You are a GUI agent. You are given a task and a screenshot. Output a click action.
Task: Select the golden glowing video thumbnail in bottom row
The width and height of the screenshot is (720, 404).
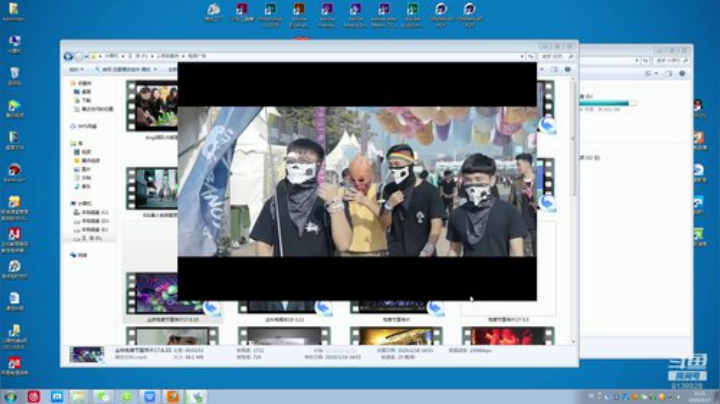point(396,336)
